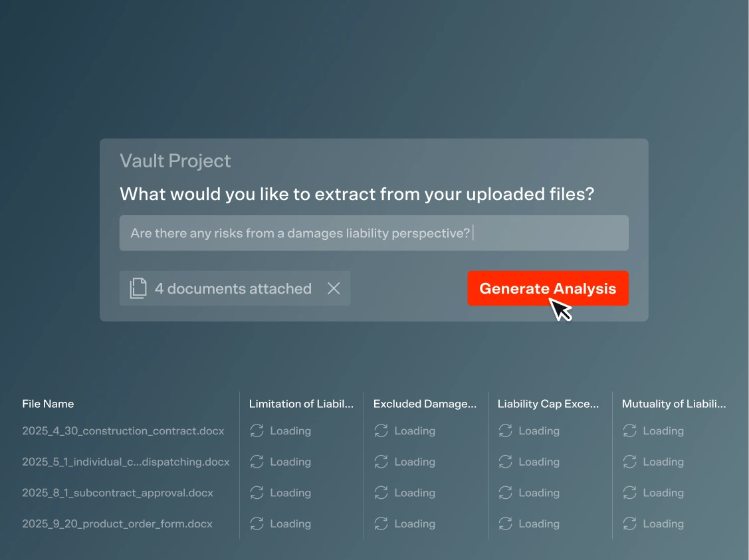Click the documents icon beside '4 documents attached'
The height and width of the screenshot is (560, 749).
(x=138, y=288)
